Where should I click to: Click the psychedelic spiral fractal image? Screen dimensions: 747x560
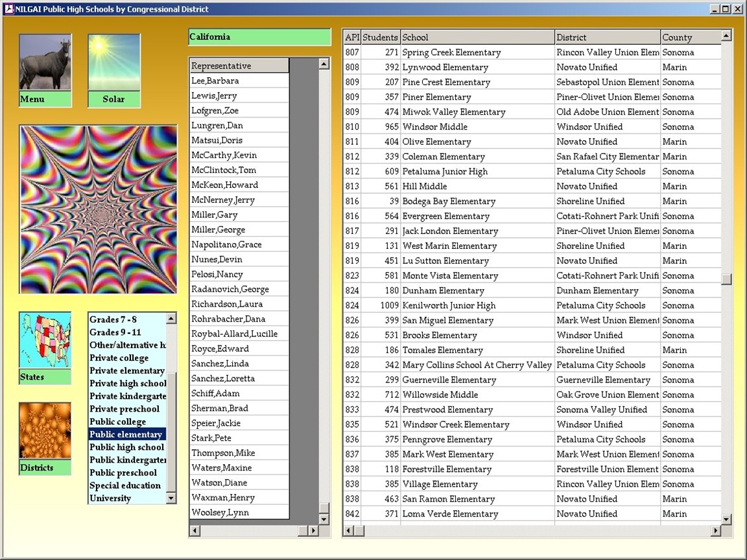pyautogui.click(x=99, y=209)
